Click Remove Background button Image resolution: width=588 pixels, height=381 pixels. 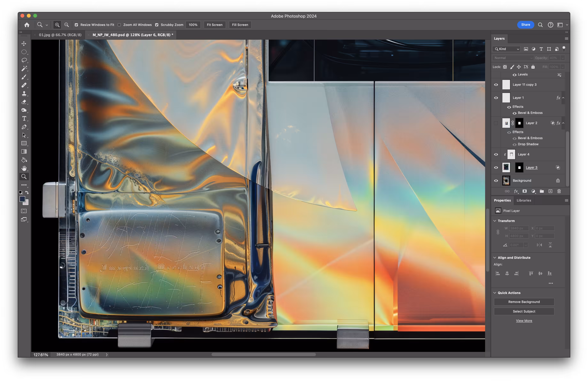pyautogui.click(x=524, y=302)
